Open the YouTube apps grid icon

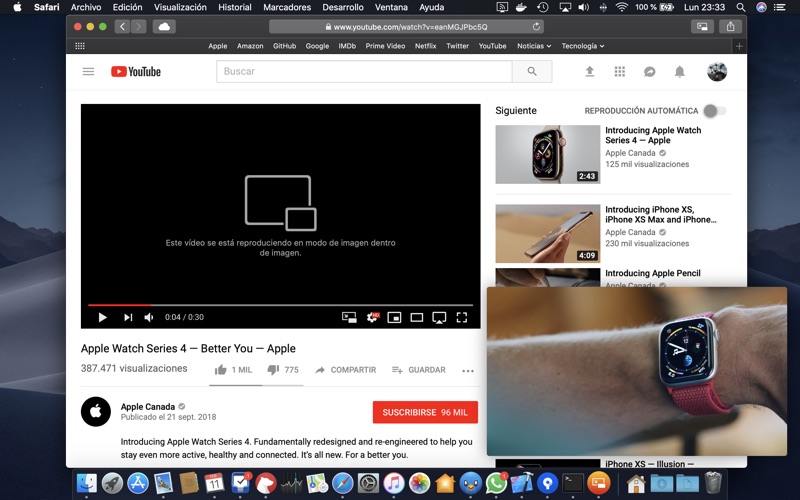pos(619,71)
